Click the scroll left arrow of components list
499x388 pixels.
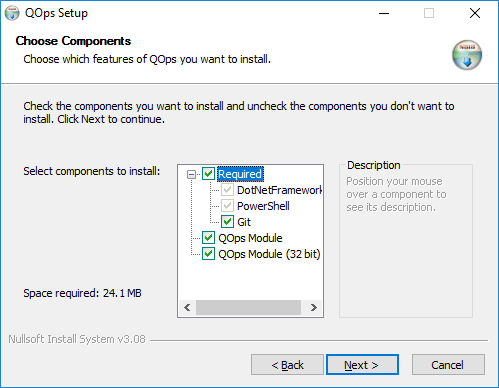[x=187, y=307]
